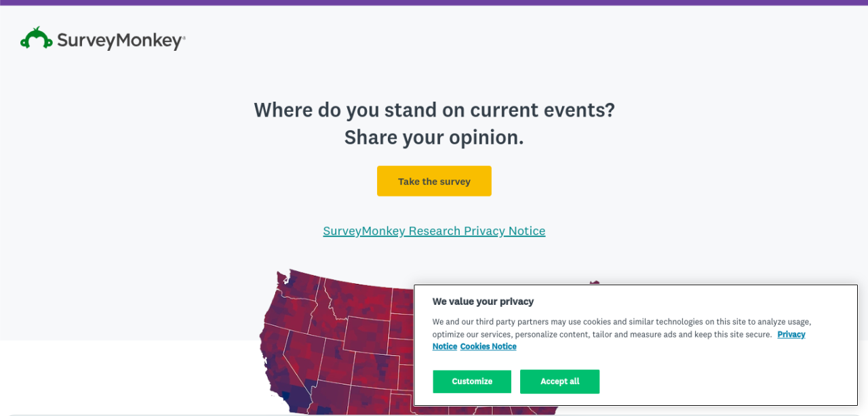
Task: Click the Customize cookies button
Action: (472, 381)
